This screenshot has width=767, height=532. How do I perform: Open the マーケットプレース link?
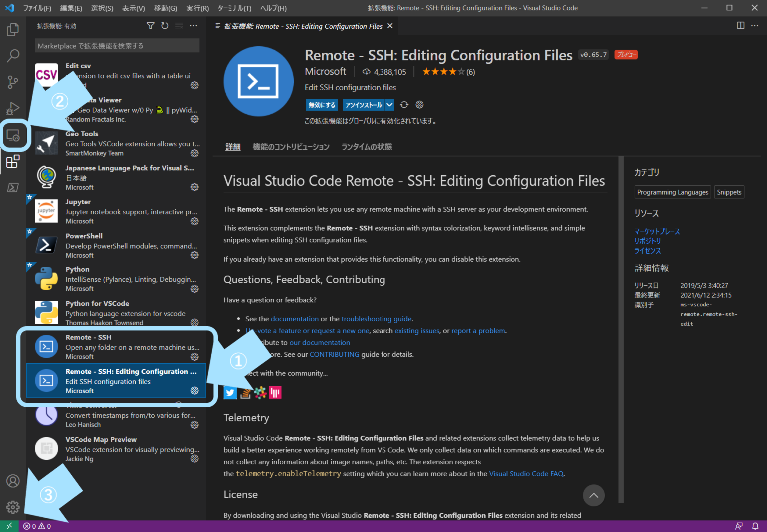click(657, 231)
